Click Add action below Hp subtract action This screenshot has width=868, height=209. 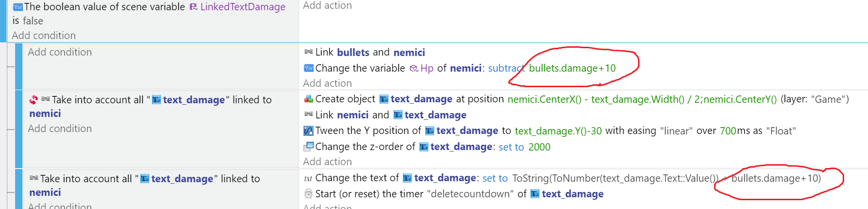coord(327,83)
